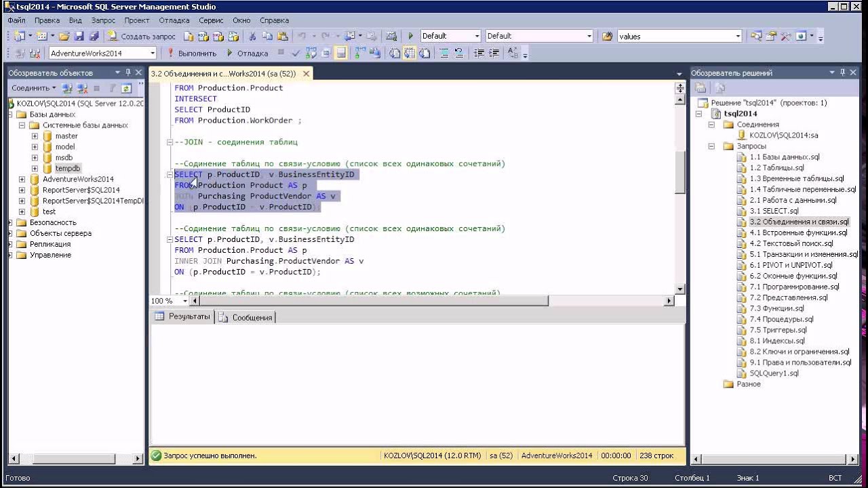The image size is (868, 488).
Task: Comment out the selected lines icon
Action: coord(444,53)
